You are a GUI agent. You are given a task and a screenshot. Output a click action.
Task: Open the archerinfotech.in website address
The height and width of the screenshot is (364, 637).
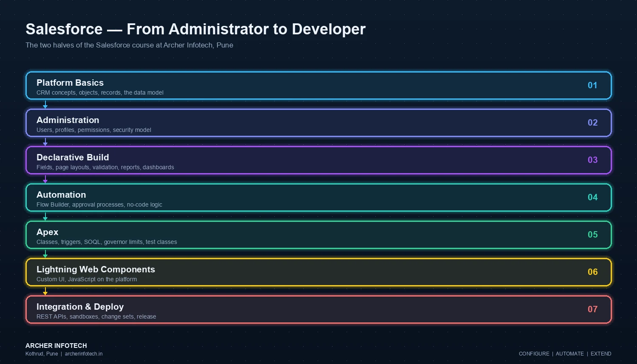click(84, 354)
